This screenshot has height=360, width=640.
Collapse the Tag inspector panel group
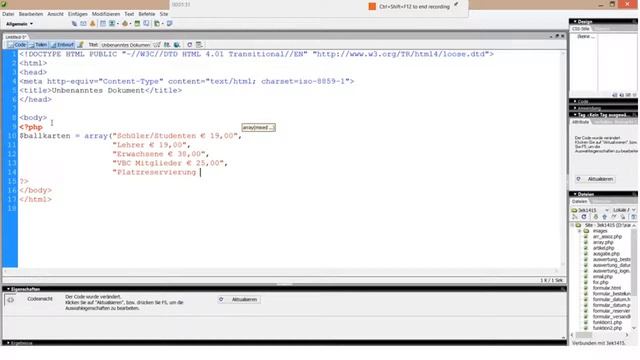pos(575,115)
